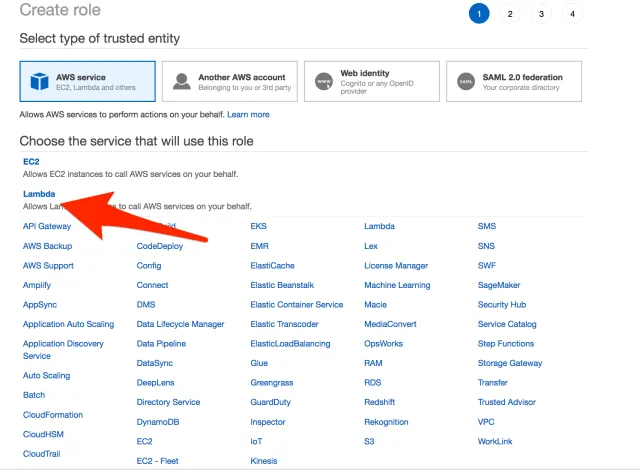Choose the Another AWS account card
Viewport: 640px width, 471px height.
229,81
